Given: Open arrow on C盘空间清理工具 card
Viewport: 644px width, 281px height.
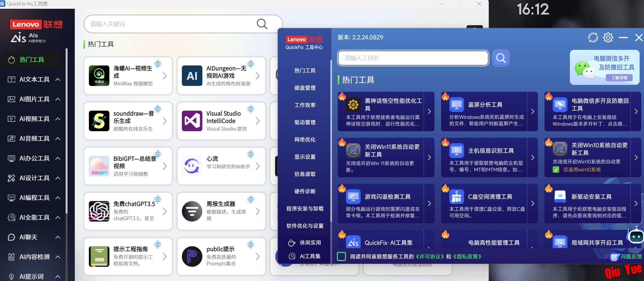Looking at the screenshot, I should coord(532,203).
